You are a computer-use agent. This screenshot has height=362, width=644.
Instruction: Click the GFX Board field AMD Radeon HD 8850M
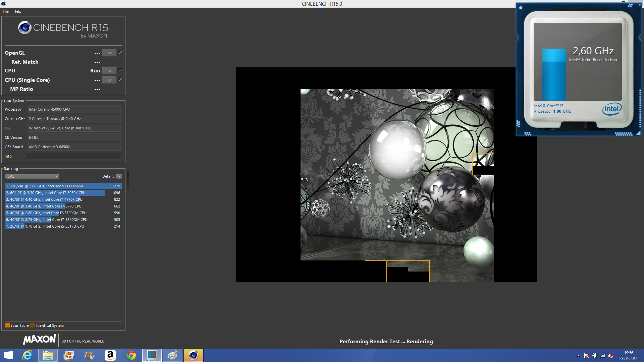coord(74,147)
